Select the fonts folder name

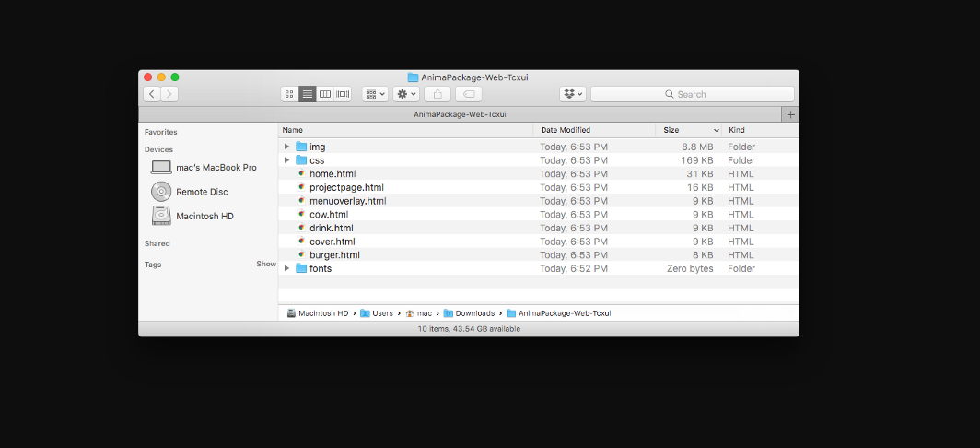point(321,268)
